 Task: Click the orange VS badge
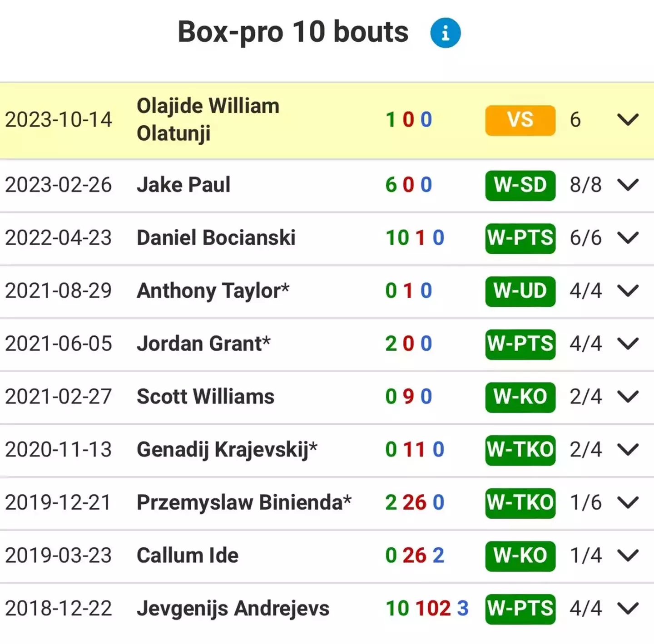coord(520,120)
